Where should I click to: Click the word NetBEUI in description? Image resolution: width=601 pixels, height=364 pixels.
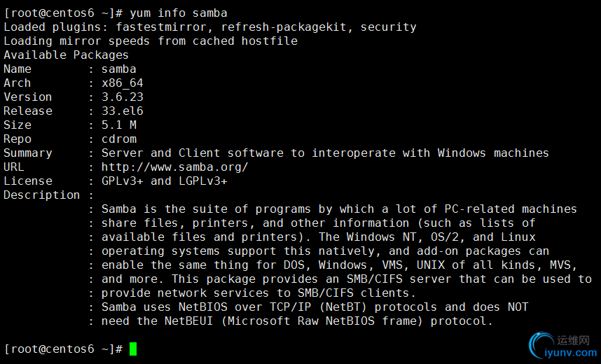(x=188, y=321)
